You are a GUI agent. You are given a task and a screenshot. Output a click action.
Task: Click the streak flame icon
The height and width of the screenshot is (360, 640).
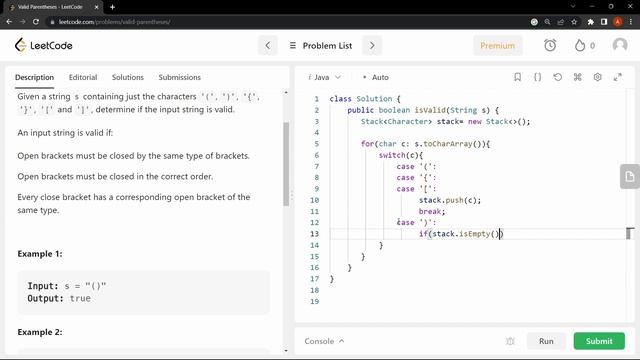tap(580, 45)
